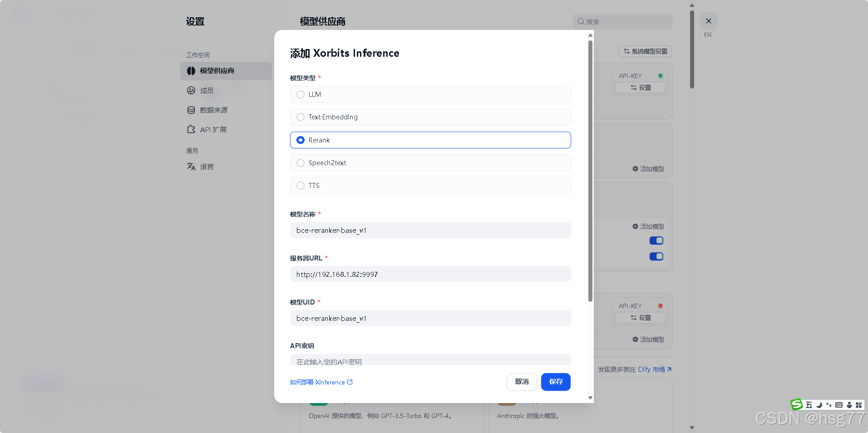Focus the API密钥 input box
868x433 pixels.
point(430,360)
